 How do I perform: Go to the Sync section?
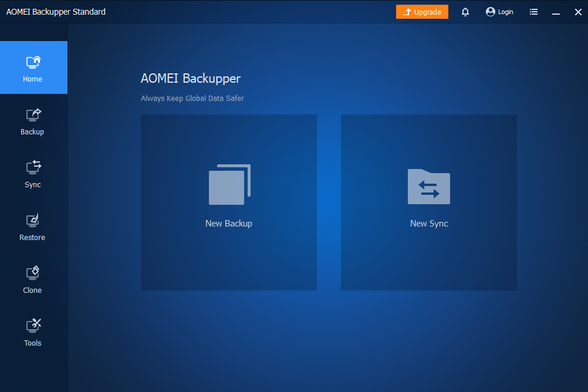coord(33,174)
